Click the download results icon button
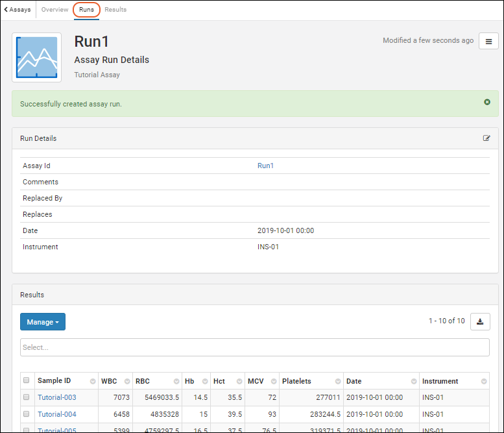 click(480, 321)
